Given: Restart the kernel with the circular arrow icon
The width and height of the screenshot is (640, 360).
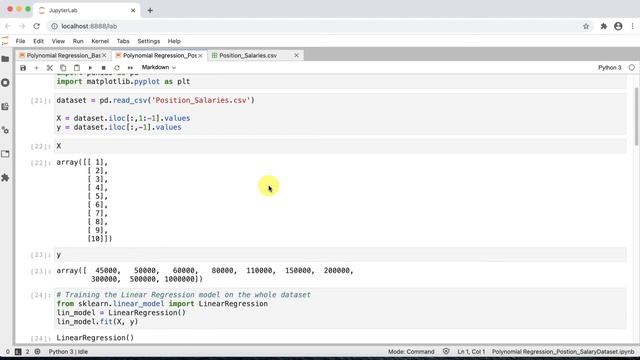Looking at the screenshot, I should 117,68.
